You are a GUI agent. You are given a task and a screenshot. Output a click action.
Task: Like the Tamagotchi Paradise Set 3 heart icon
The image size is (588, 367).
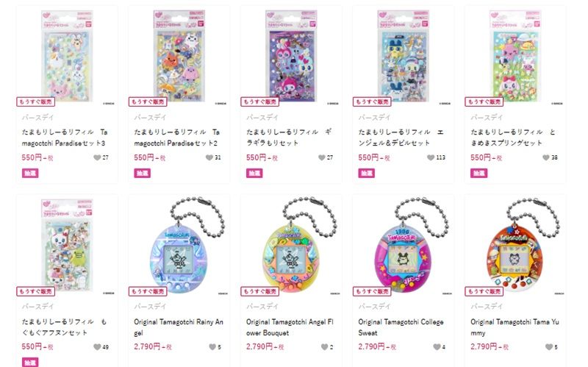[97, 157]
